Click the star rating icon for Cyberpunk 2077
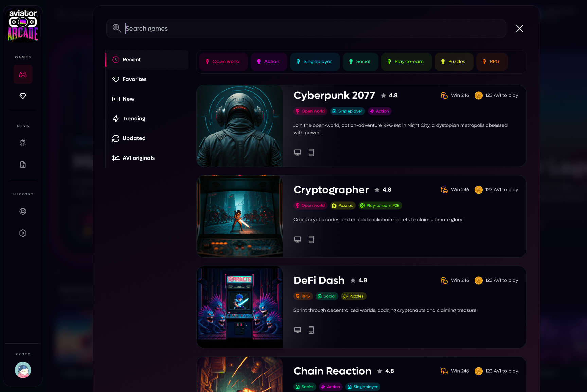The height and width of the screenshot is (392, 587). [x=384, y=95]
